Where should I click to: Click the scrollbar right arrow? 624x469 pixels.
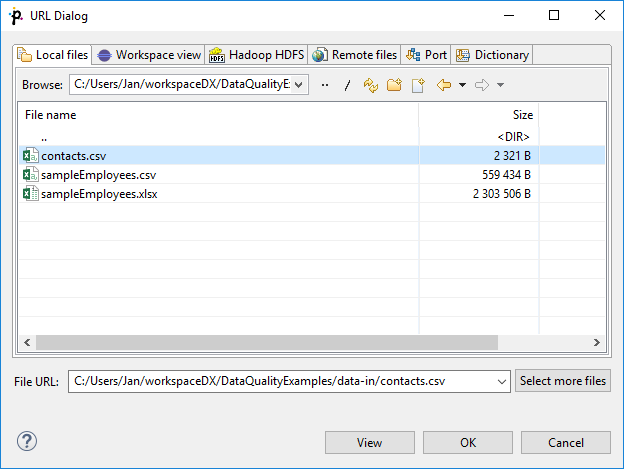pyautogui.click(x=597, y=342)
